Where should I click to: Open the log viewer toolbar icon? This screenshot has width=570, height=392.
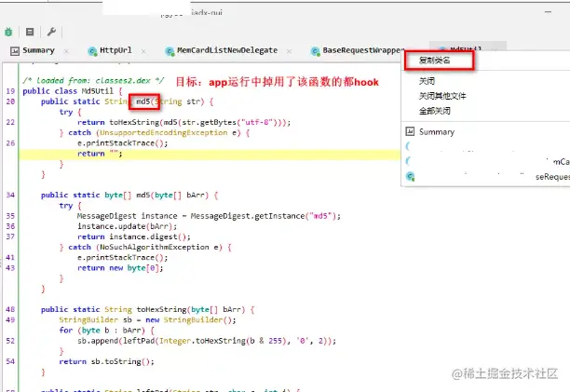[x=30, y=32]
